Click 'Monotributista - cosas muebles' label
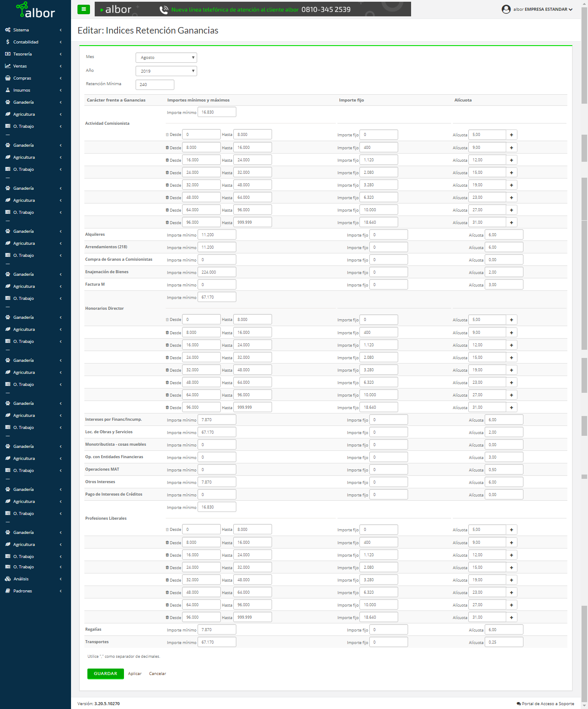This screenshot has height=709, width=588. tap(116, 444)
